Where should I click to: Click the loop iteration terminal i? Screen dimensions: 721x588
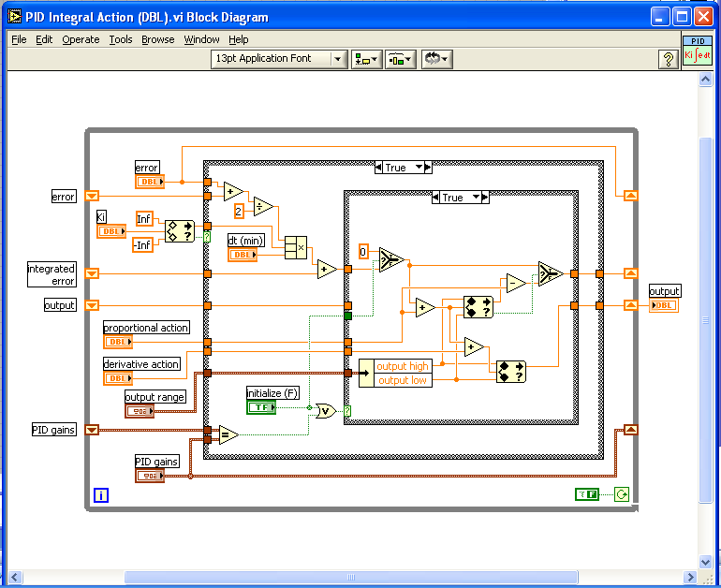(x=101, y=495)
